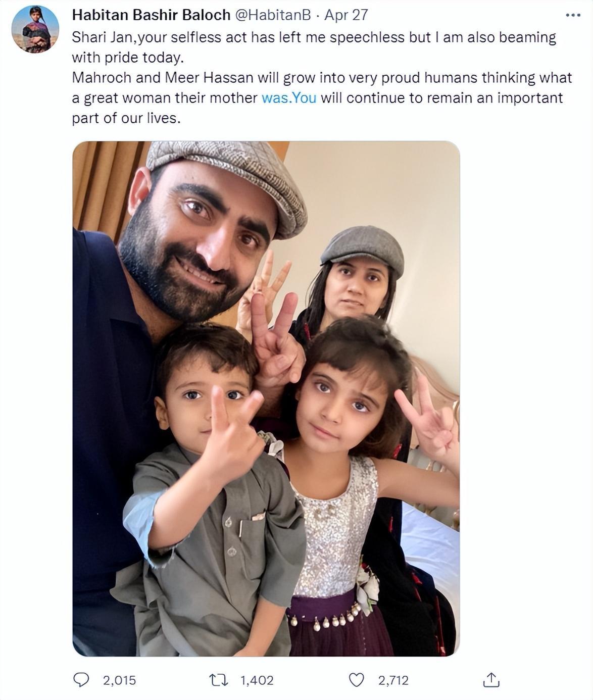
Task: Open the three-dot more options menu
Action: (x=573, y=15)
